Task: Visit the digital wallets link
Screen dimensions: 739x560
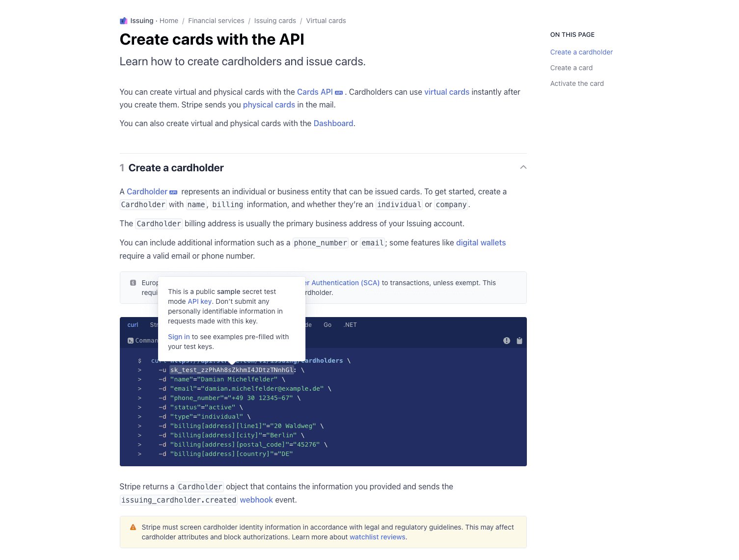Action: point(481,242)
